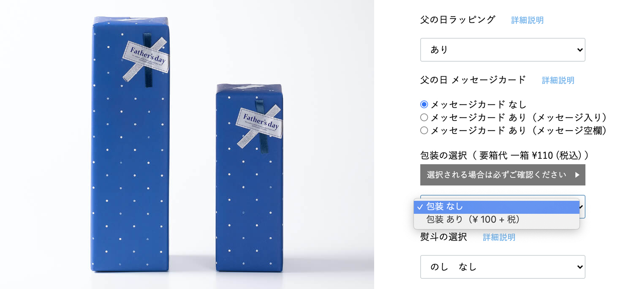
Task: Click the short blue wrapped gift box image
Action: click(249, 178)
